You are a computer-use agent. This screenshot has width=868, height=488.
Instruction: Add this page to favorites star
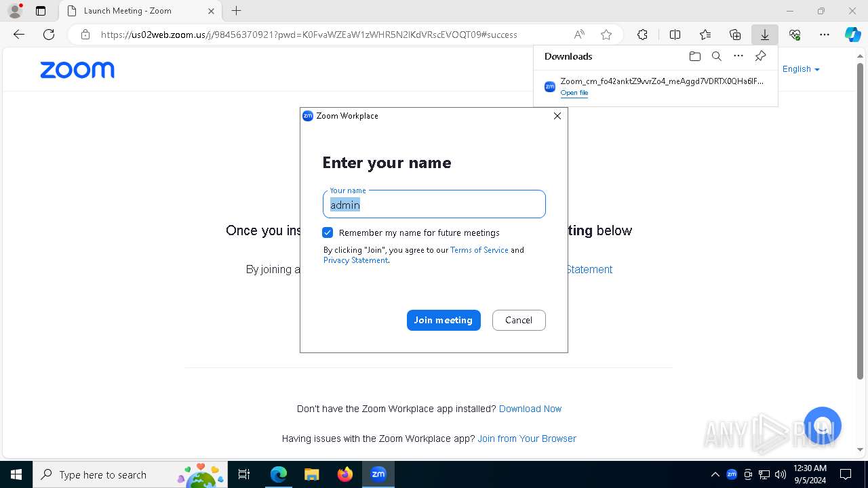click(x=606, y=35)
